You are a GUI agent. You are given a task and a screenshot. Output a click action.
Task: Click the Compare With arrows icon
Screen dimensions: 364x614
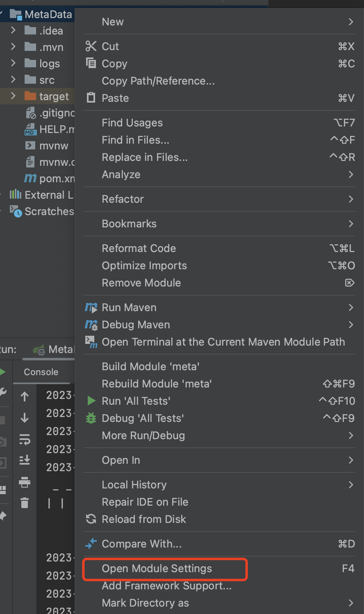tap(91, 544)
